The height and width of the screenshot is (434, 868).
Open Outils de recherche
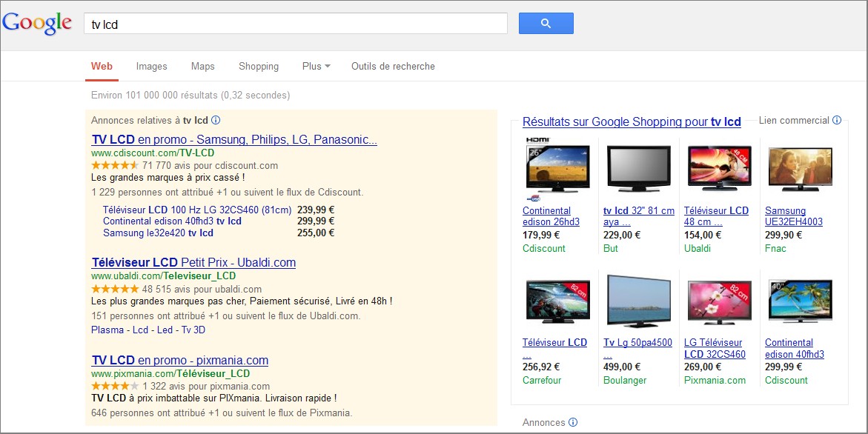pos(393,67)
